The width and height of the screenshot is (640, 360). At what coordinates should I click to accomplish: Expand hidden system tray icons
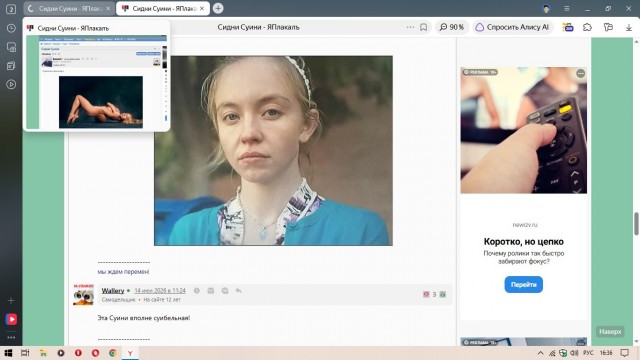tap(540, 353)
